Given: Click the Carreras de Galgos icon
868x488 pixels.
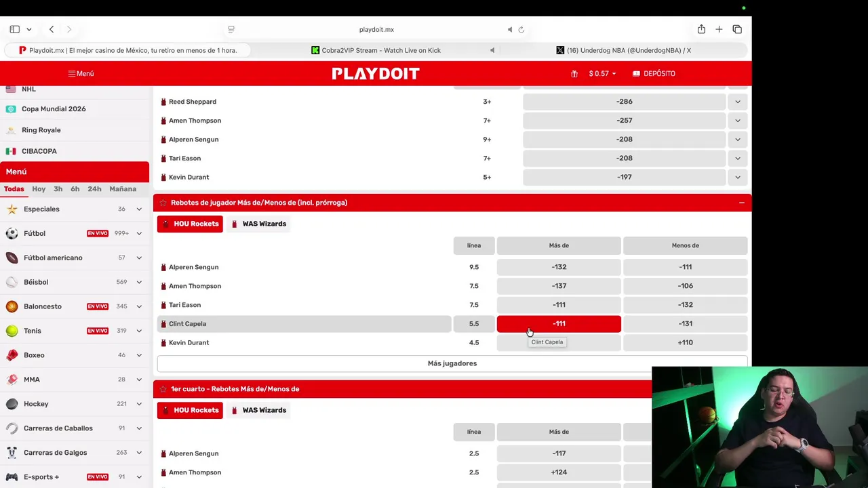Looking at the screenshot, I should (x=12, y=453).
